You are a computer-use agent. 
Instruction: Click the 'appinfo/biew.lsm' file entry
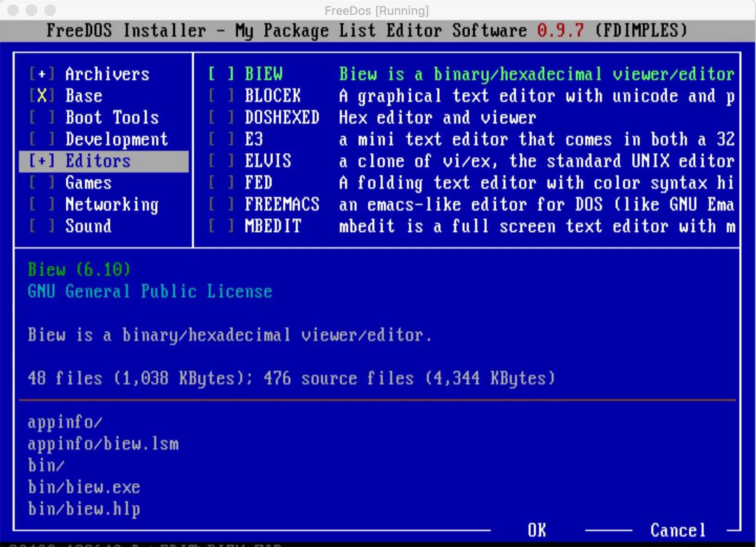(x=103, y=444)
